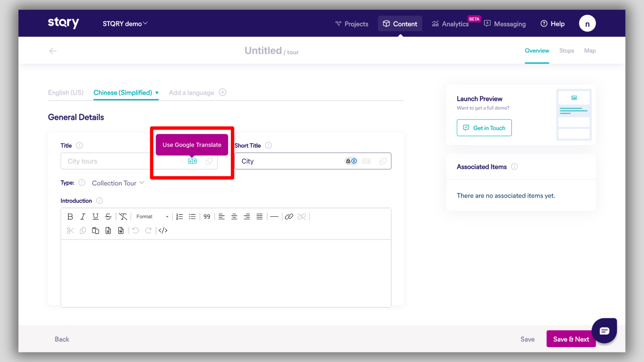Image resolution: width=644 pixels, height=362 pixels.
Task: Open the STQRY demo project dropdown
Action: pos(125,24)
